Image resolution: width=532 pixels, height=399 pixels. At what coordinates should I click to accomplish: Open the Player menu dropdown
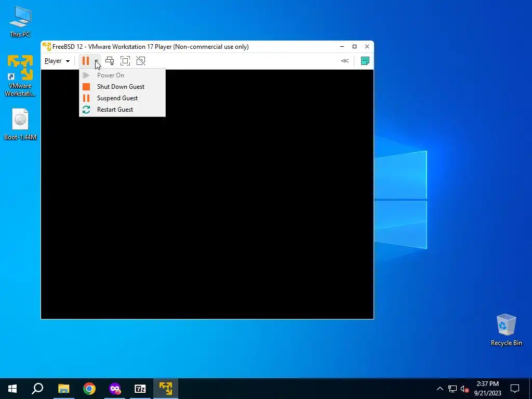[57, 61]
